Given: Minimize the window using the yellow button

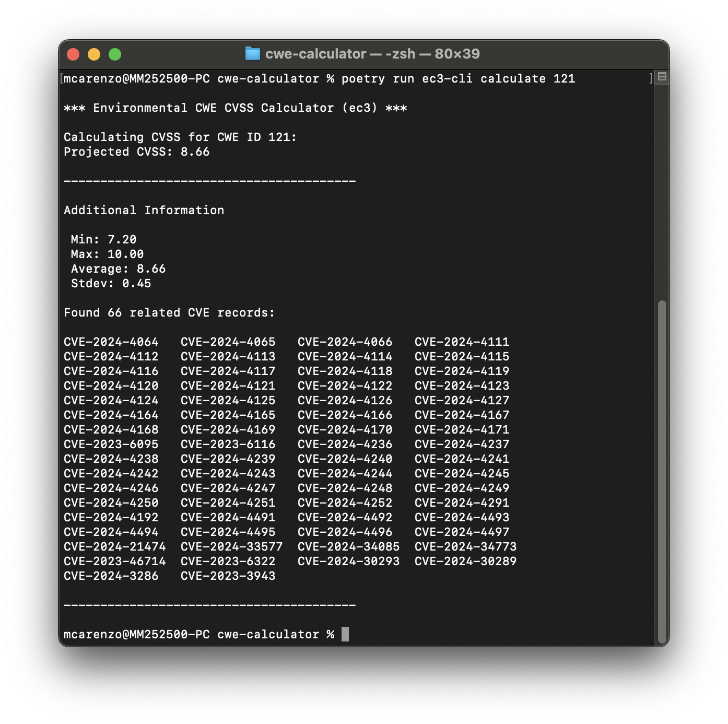Looking at the screenshot, I should coord(94,54).
